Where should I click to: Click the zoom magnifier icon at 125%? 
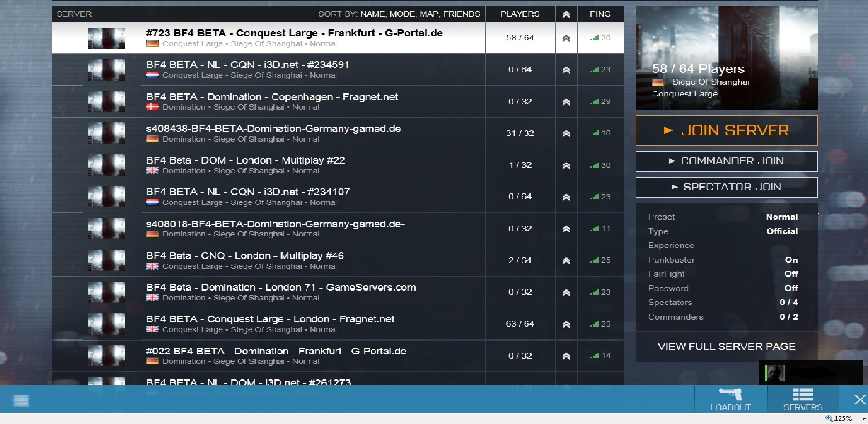click(829, 419)
